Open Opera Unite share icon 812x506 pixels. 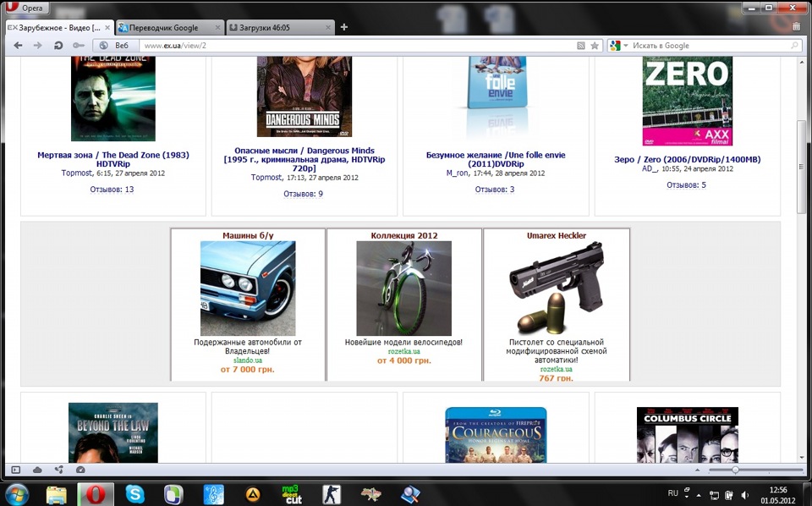click(x=59, y=470)
